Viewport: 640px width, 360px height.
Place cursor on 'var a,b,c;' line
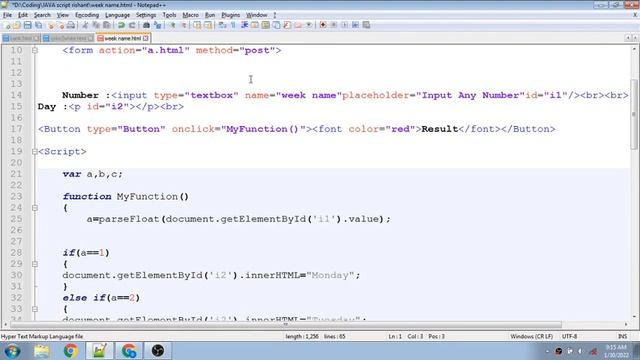pos(93,174)
